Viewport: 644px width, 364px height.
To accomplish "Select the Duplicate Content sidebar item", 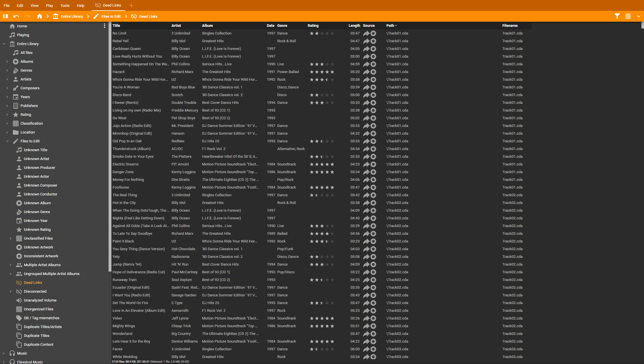I will [38, 345].
